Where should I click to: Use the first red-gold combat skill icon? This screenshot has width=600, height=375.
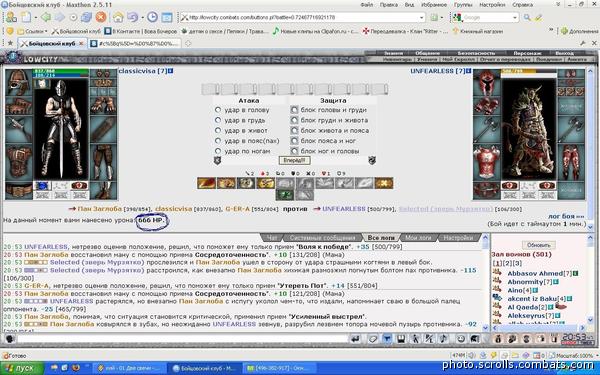click(206, 183)
